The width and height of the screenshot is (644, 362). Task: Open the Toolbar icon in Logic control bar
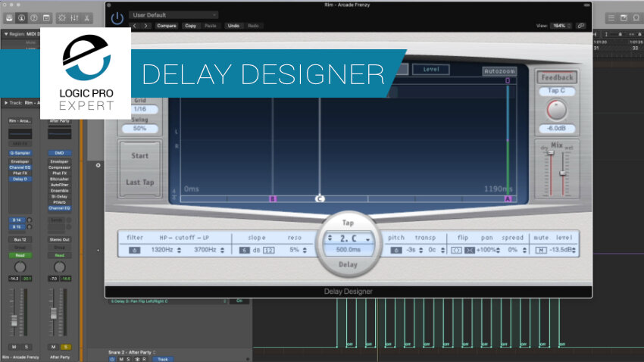46,18
